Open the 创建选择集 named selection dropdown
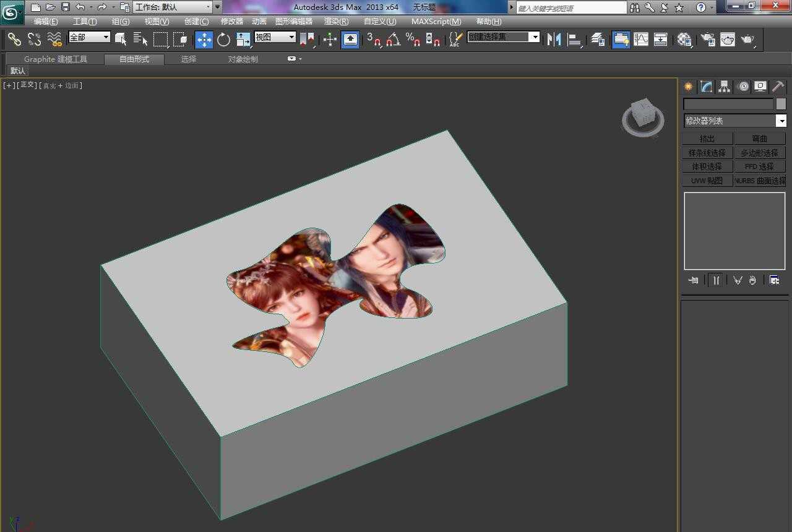The height and width of the screenshot is (532, 792). pos(535,37)
